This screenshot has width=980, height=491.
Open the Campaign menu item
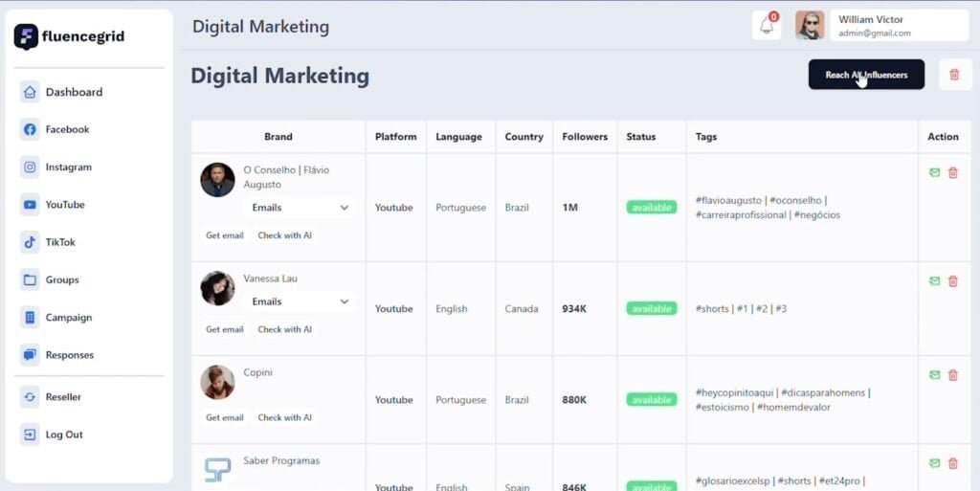click(69, 318)
